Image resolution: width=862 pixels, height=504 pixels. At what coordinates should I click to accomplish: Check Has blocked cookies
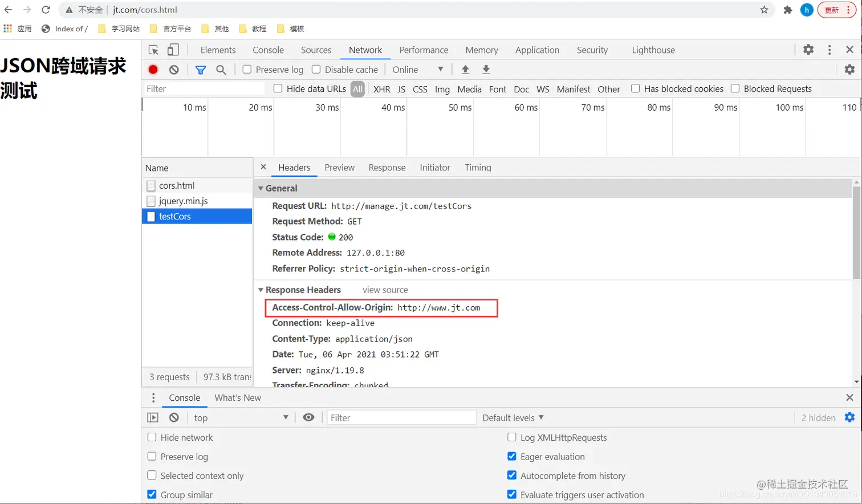click(635, 88)
